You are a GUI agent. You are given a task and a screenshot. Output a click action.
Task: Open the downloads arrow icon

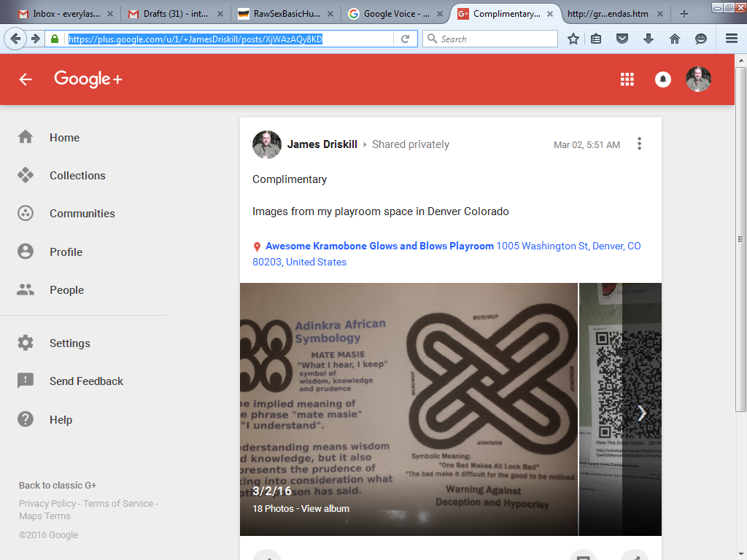click(649, 39)
